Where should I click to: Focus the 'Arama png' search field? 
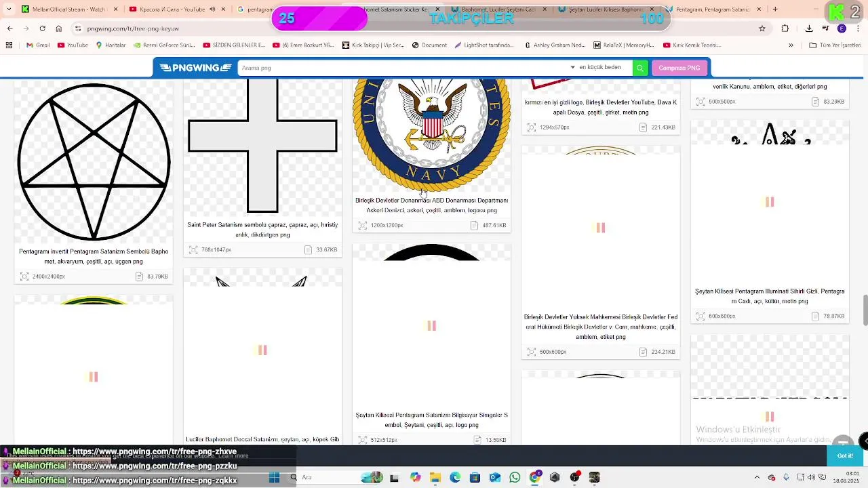tap(403, 68)
